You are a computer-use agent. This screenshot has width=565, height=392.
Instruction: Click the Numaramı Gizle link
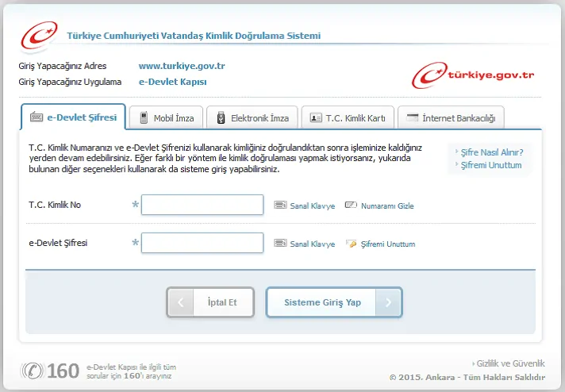[x=387, y=206]
